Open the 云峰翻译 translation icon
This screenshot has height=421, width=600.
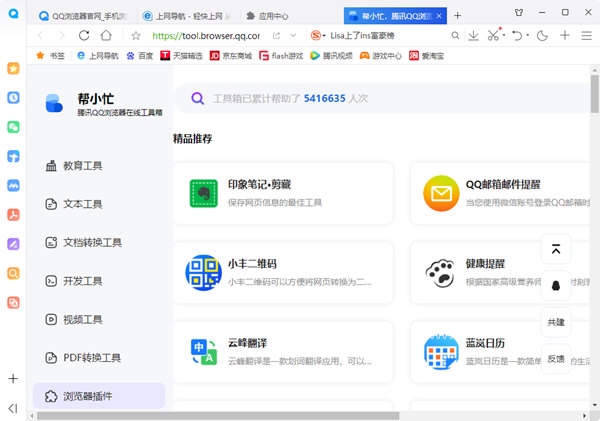(204, 351)
